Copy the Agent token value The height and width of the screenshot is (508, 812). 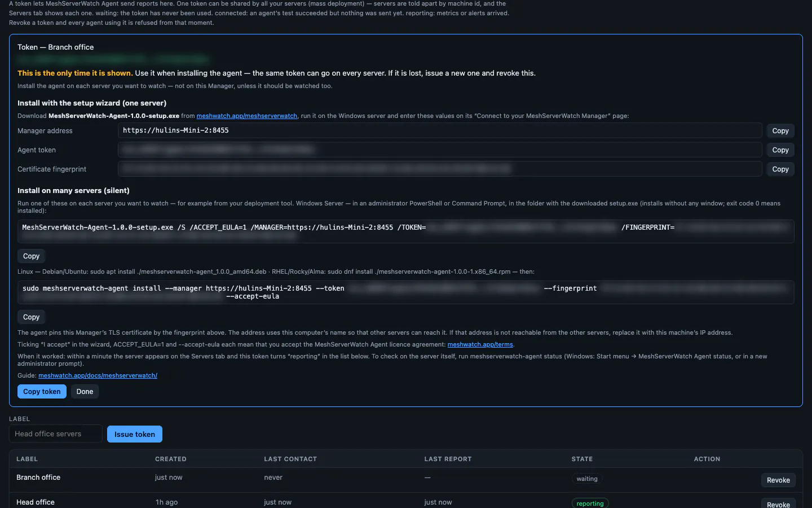pos(780,150)
